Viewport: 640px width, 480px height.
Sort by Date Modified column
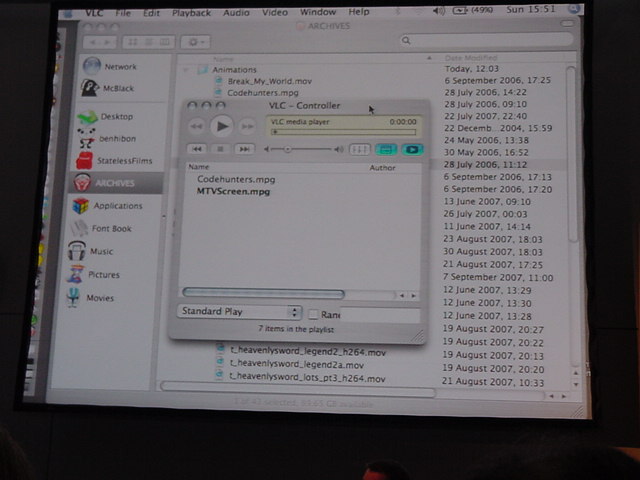pyautogui.click(x=471, y=58)
